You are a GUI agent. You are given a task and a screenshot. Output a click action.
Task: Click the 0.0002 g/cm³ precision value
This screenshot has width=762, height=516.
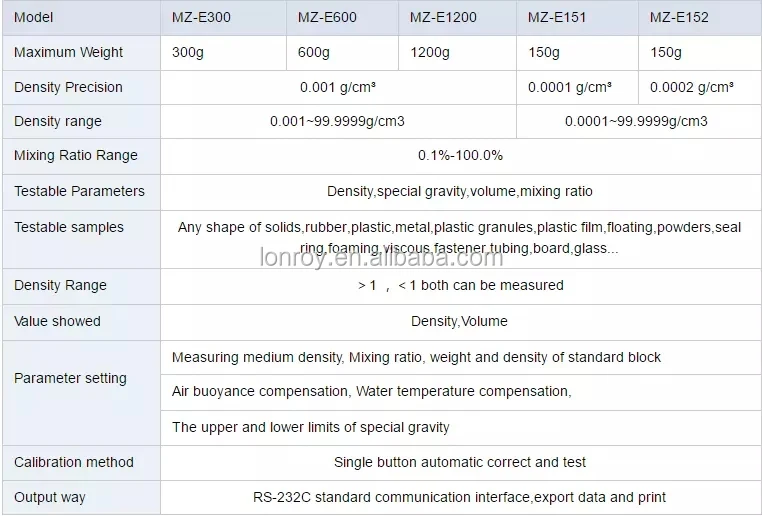point(692,87)
